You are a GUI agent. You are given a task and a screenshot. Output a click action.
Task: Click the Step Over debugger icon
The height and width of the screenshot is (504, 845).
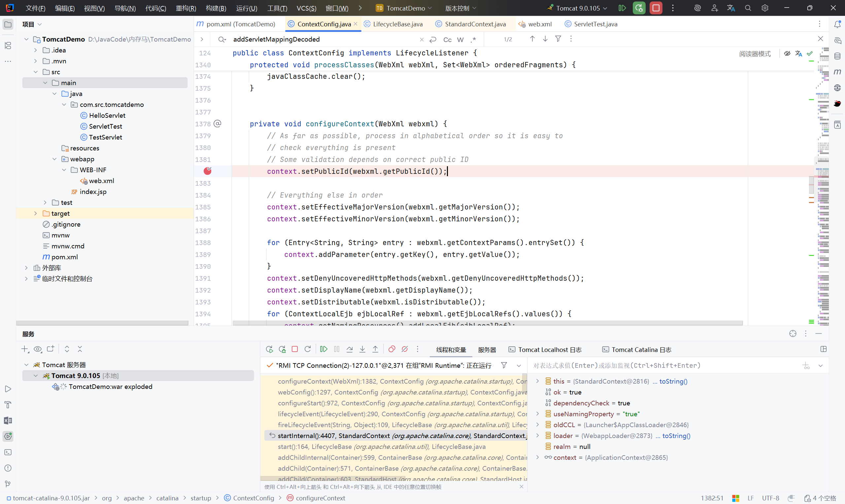349,349
